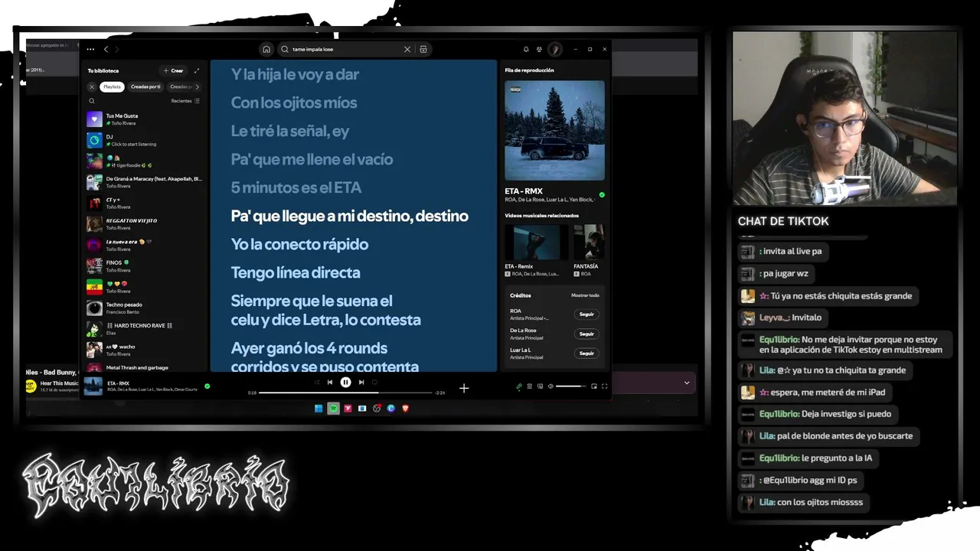Screen dimensions: 980x551
Task: Adjust the volume slider
Action: tap(571, 386)
